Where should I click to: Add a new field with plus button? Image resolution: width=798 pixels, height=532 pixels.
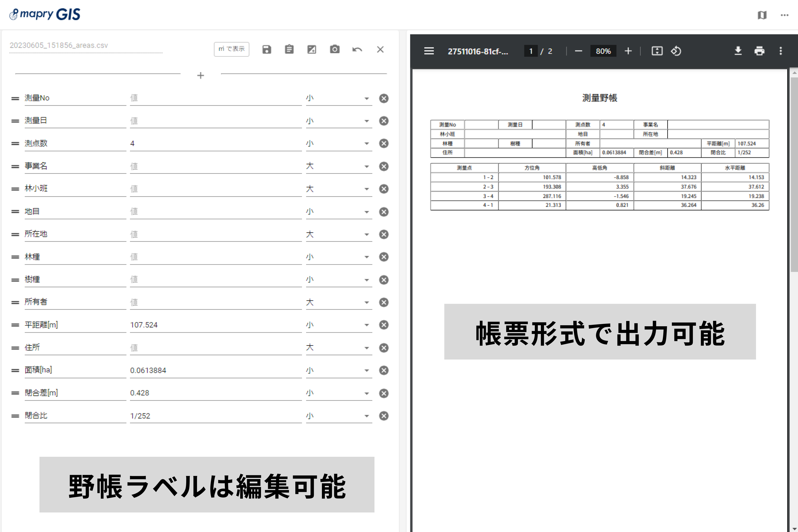click(x=201, y=75)
